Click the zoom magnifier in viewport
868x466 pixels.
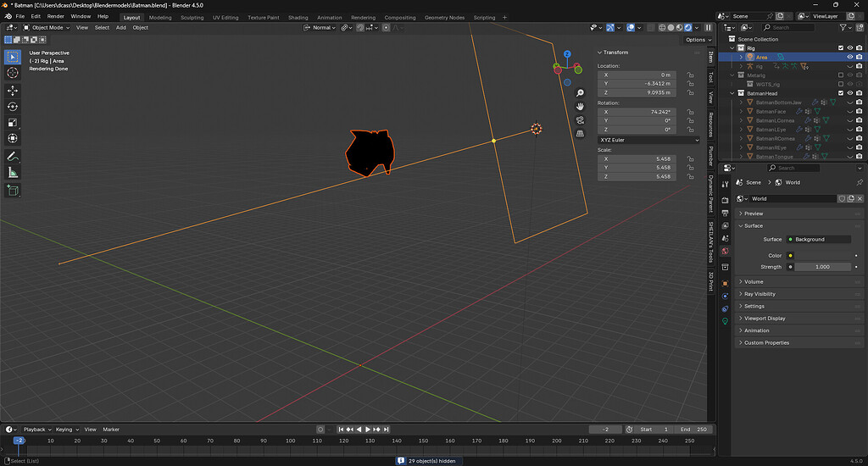(580, 93)
